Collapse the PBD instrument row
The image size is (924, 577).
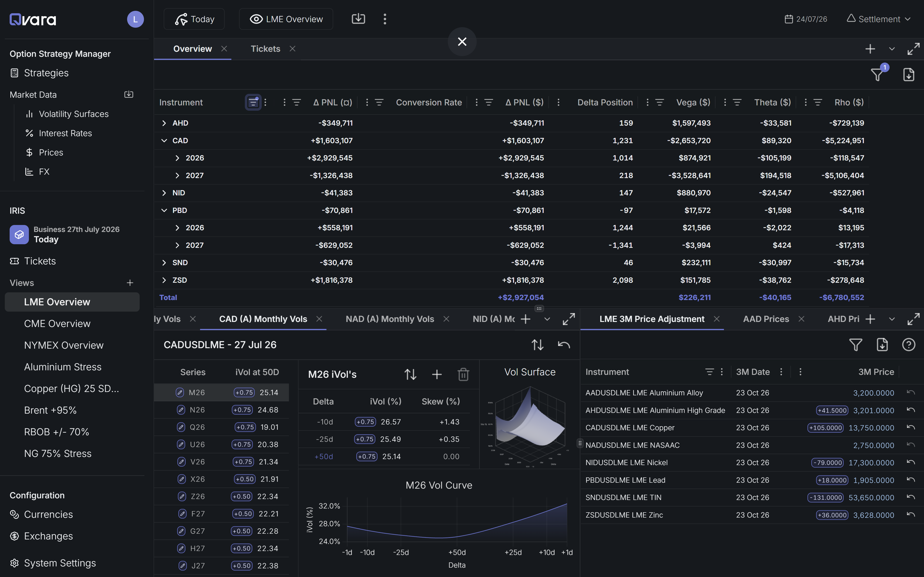coord(164,210)
